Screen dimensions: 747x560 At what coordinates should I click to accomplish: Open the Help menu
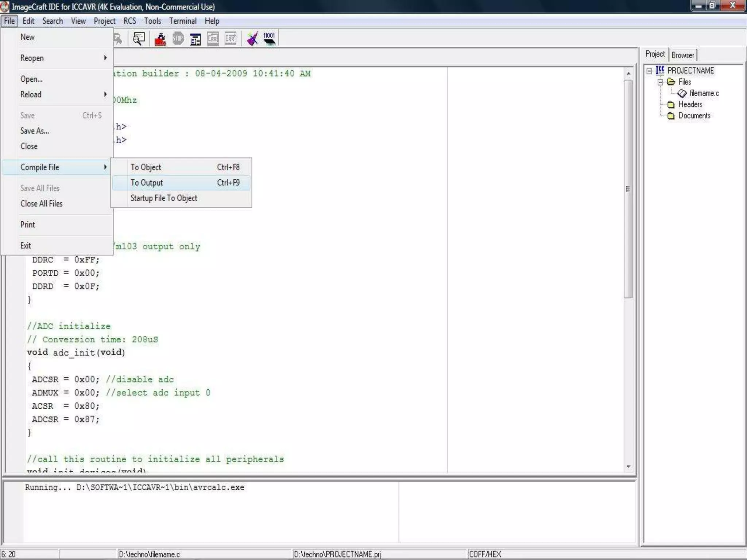212,21
